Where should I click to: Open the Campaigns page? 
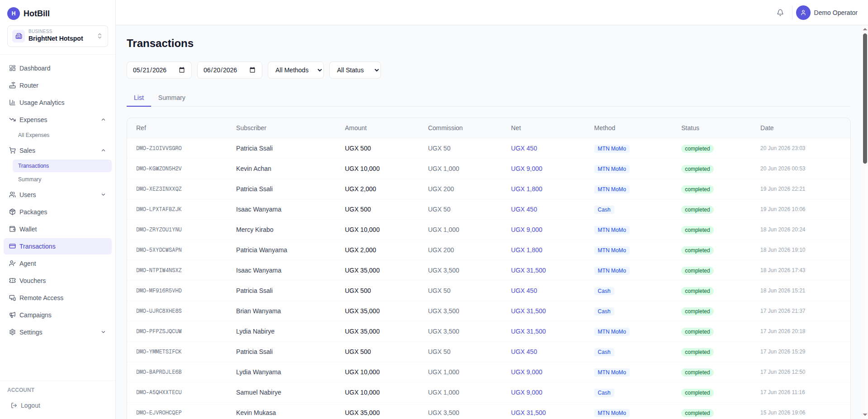[x=57, y=315]
